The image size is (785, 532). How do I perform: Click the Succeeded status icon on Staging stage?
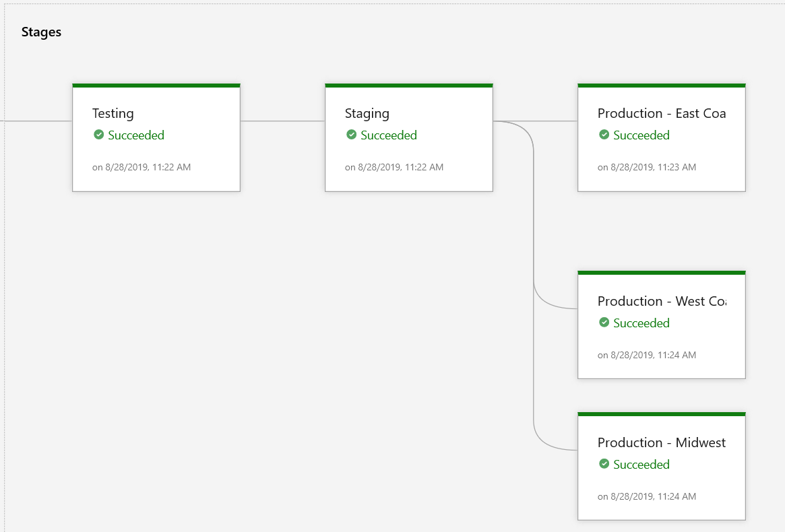(351, 135)
